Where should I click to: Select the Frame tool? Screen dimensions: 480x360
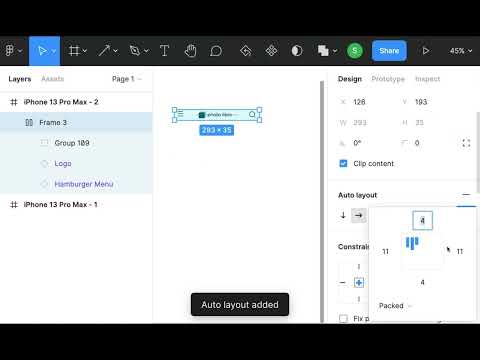coord(74,51)
